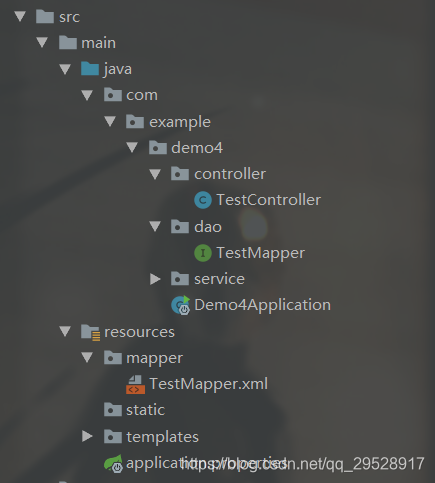Viewport: 435px width, 483px height.
Task: Collapse the main folder arrow
Action: pos(42,42)
